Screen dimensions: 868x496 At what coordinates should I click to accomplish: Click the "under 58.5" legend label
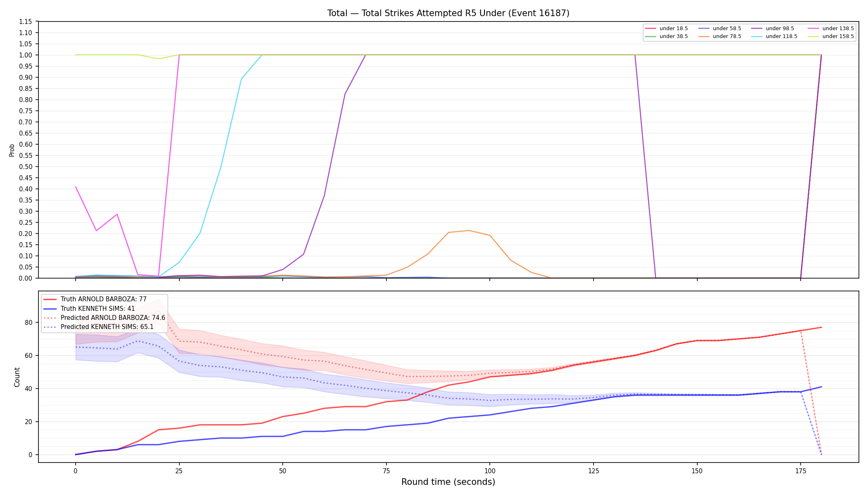click(727, 29)
